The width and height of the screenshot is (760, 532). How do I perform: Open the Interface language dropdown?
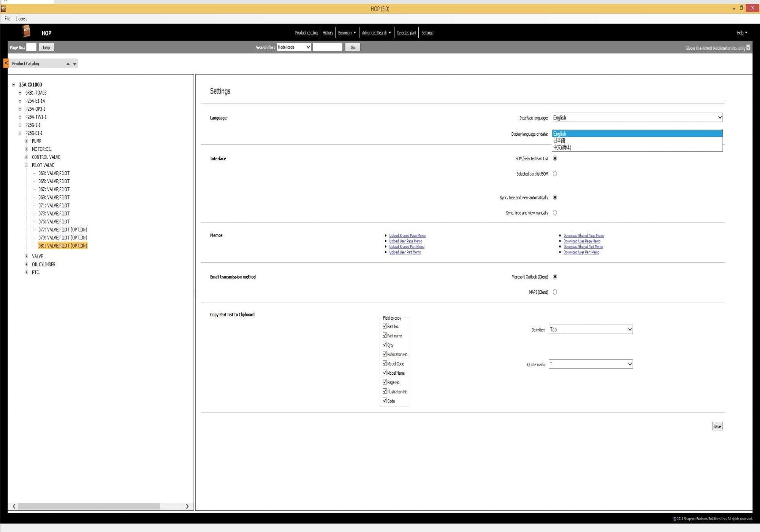point(637,118)
